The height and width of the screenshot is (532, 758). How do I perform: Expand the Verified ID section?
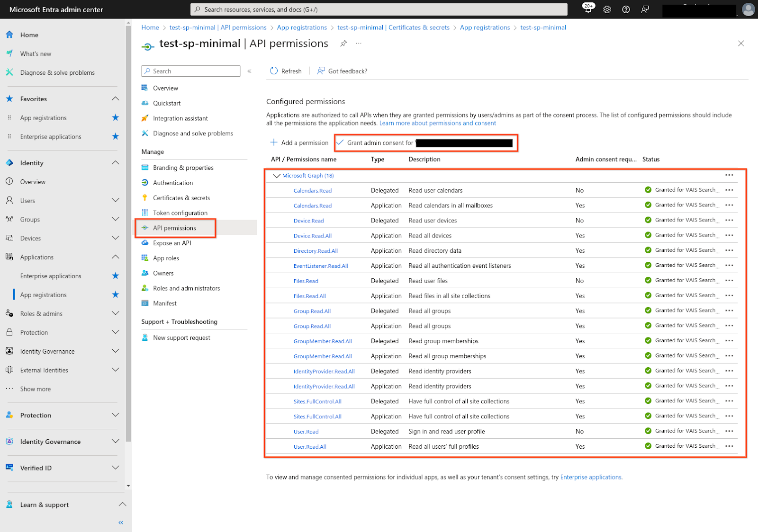click(x=115, y=468)
